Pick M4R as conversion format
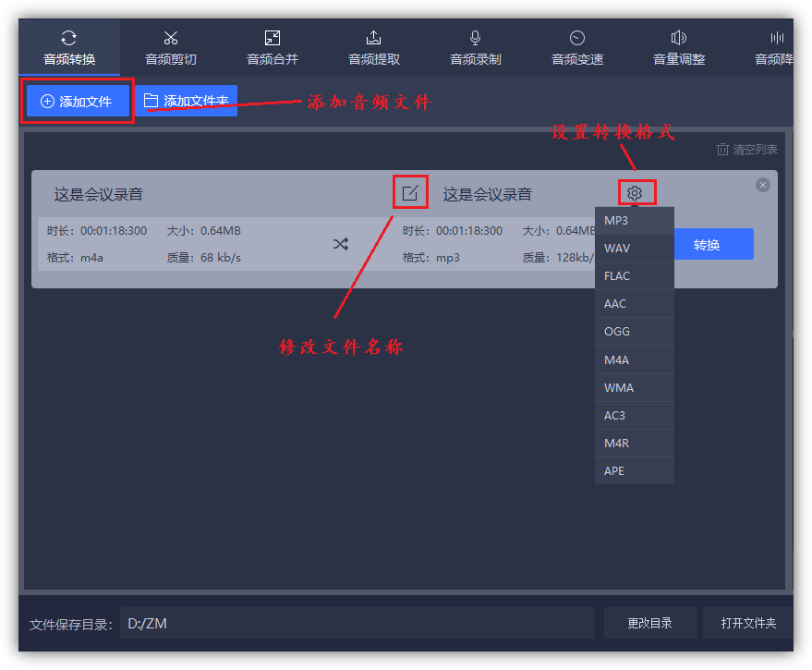This screenshot has width=812, height=670. coord(634,443)
